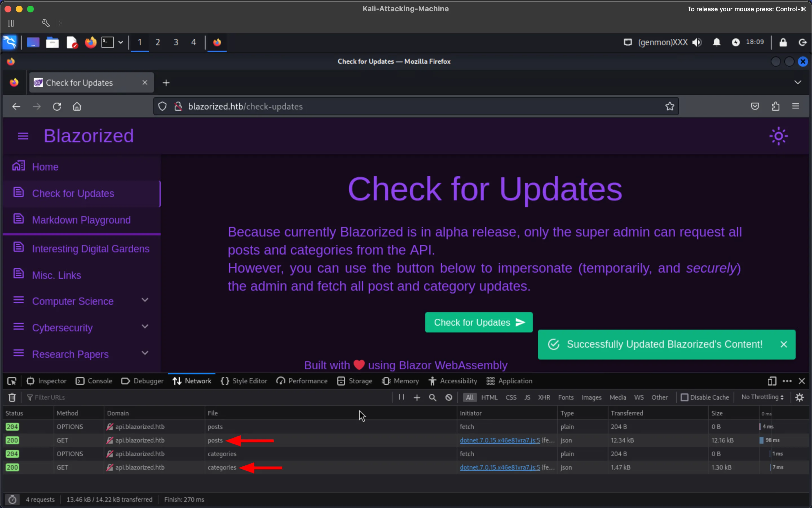The image size is (812, 508).
Task: Bookmark this page with the star icon
Action: 670,106
